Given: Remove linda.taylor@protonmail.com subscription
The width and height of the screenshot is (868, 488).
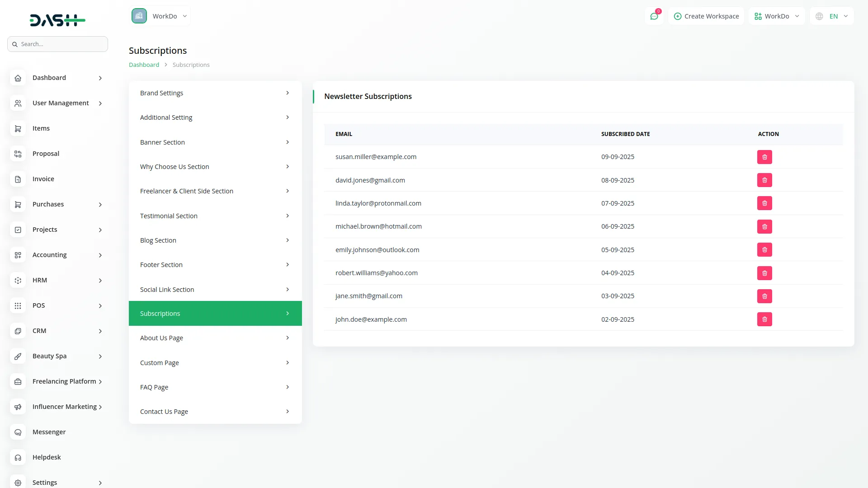Looking at the screenshot, I should click(x=764, y=203).
